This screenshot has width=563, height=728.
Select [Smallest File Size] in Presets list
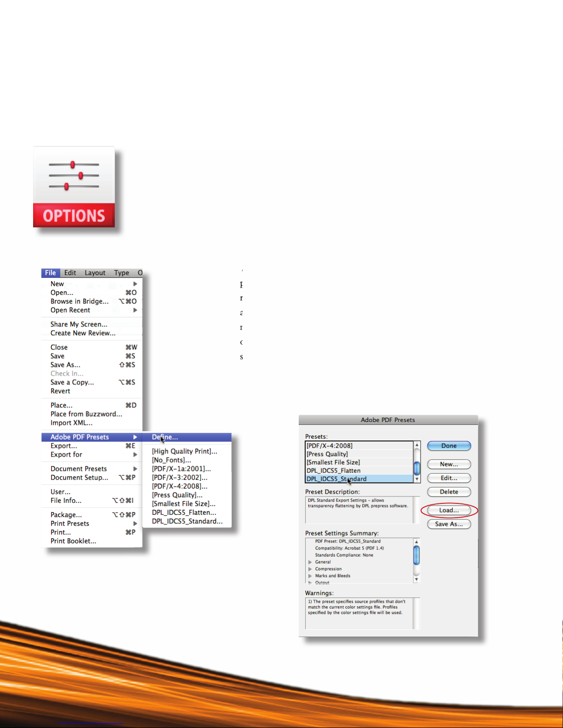pyautogui.click(x=359, y=462)
